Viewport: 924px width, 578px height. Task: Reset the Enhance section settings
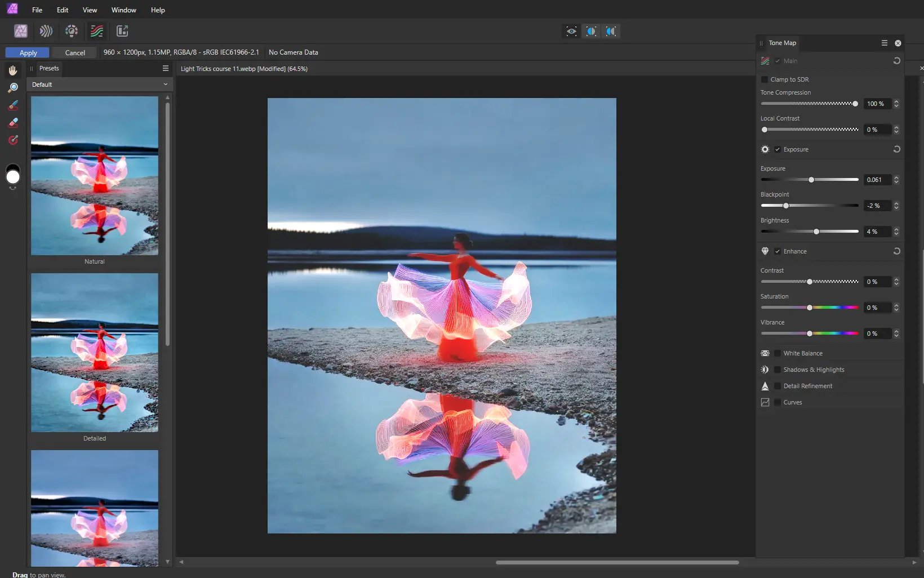tap(896, 251)
